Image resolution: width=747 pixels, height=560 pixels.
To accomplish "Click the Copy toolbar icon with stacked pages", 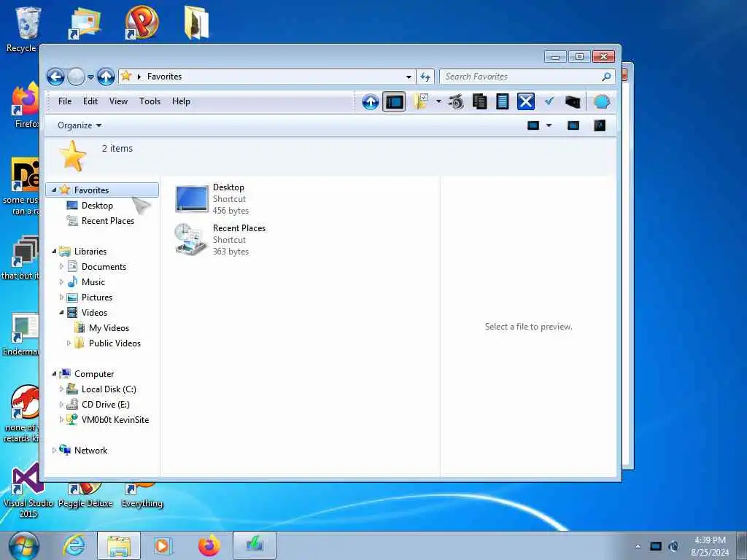I will pyautogui.click(x=479, y=101).
